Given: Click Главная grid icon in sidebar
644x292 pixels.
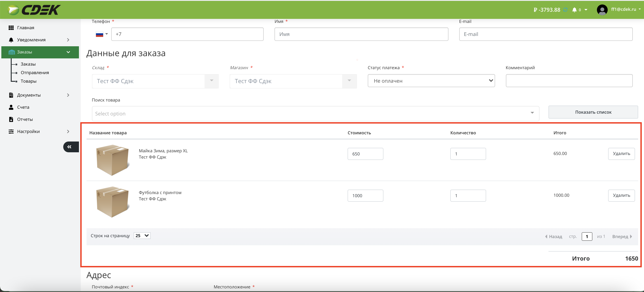Looking at the screenshot, I should click(x=11, y=28).
